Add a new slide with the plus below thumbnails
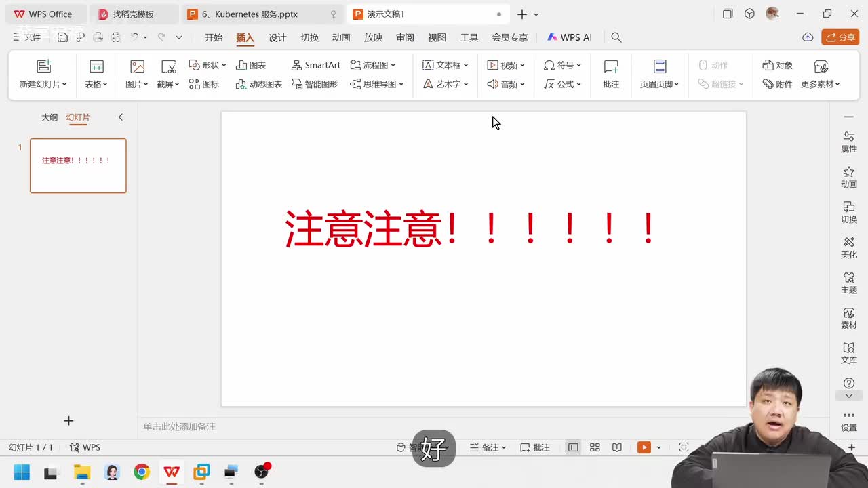Image resolution: width=868 pixels, height=488 pixels. coord(68,421)
